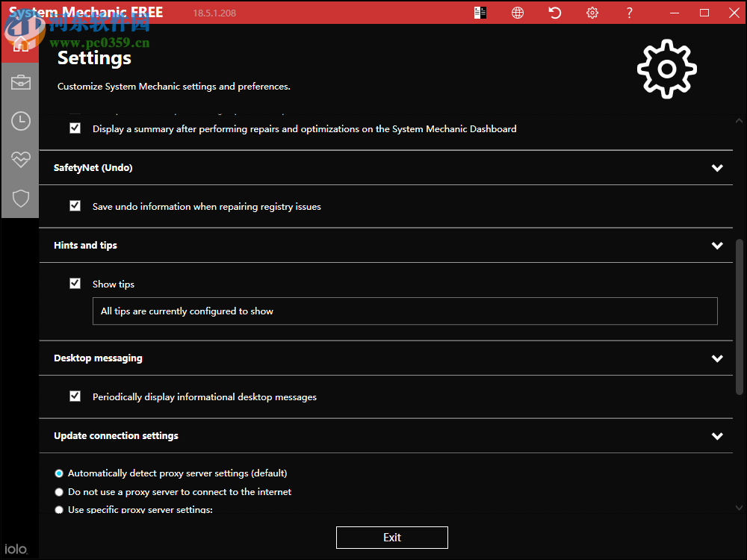This screenshot has height=560, width=747.
Task: Click the settings list vertical scrollbar thumb
Action: pos(740,317)
